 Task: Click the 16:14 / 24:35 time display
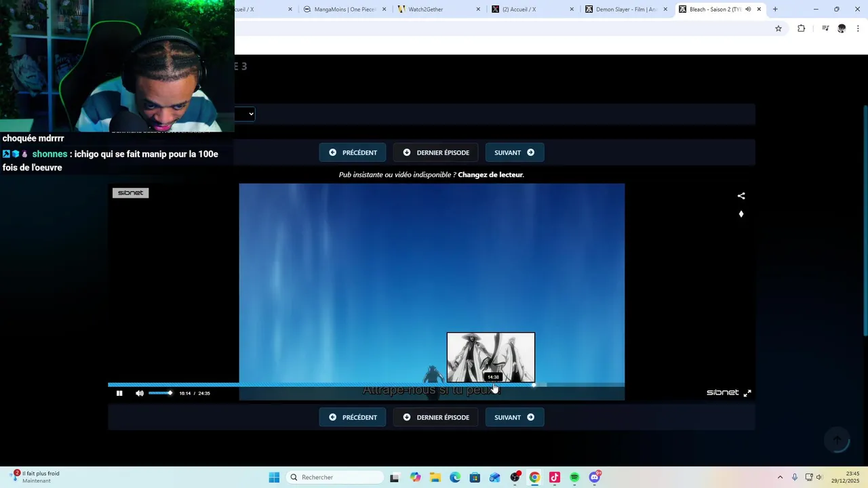click(195, 393)
